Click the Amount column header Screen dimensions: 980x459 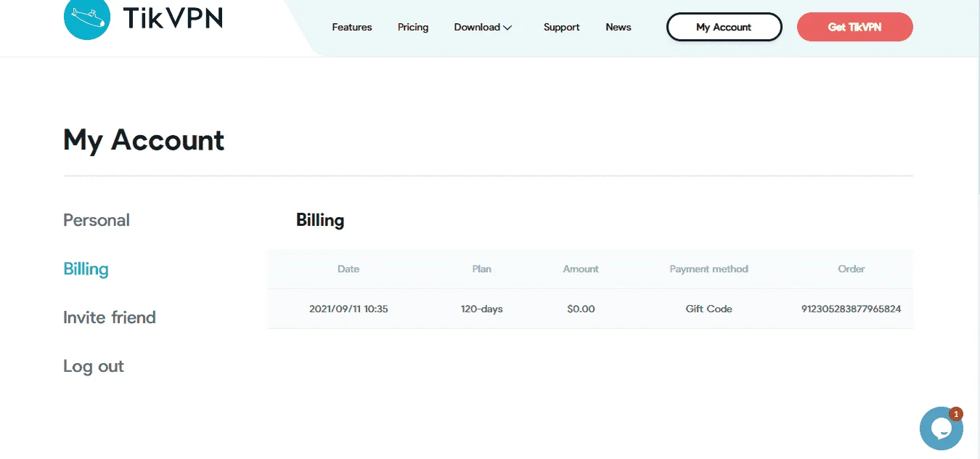[581, 269]
